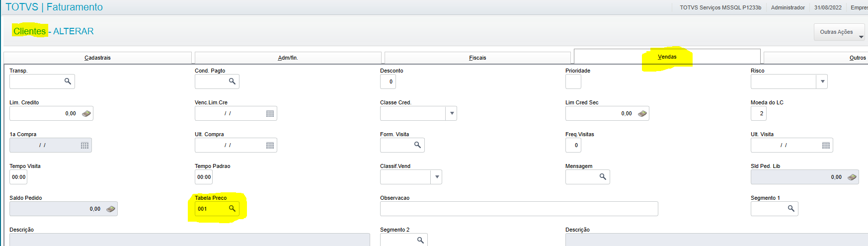868x246 pixels.
Task: Open calculator icon in Lim Cred Sec field
Action: coord(642,113)
